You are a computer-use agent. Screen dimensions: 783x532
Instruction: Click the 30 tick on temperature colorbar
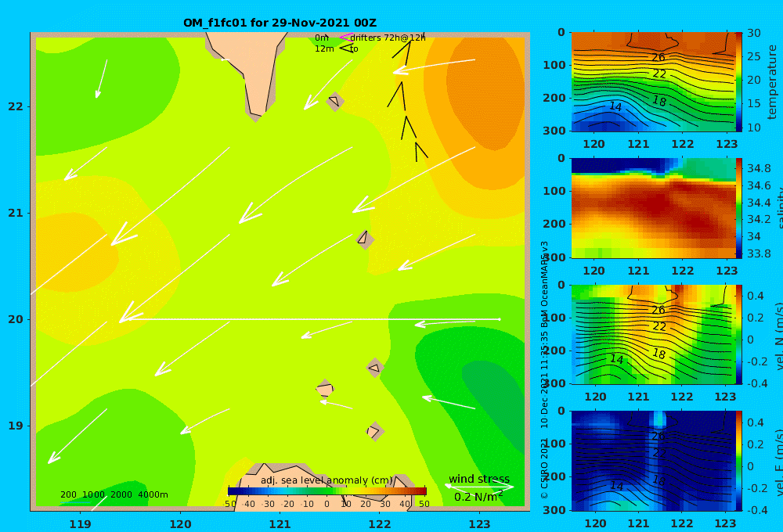(754, 33)
